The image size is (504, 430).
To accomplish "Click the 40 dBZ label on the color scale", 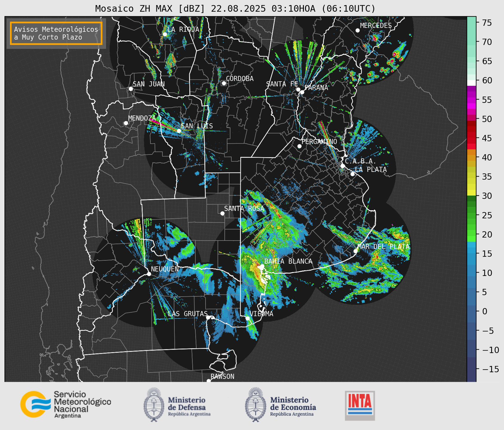I will click(x=487, y=157).
